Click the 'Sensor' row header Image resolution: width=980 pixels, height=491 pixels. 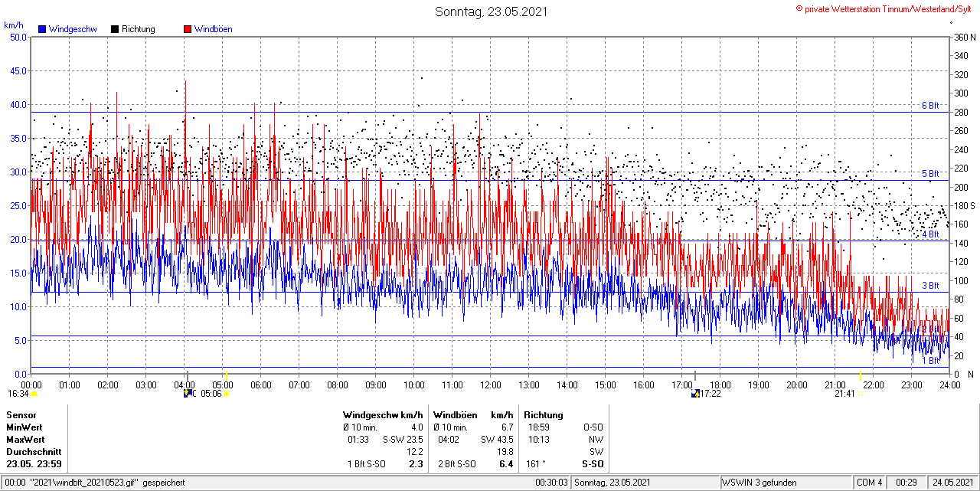click(x=21, y=414)
